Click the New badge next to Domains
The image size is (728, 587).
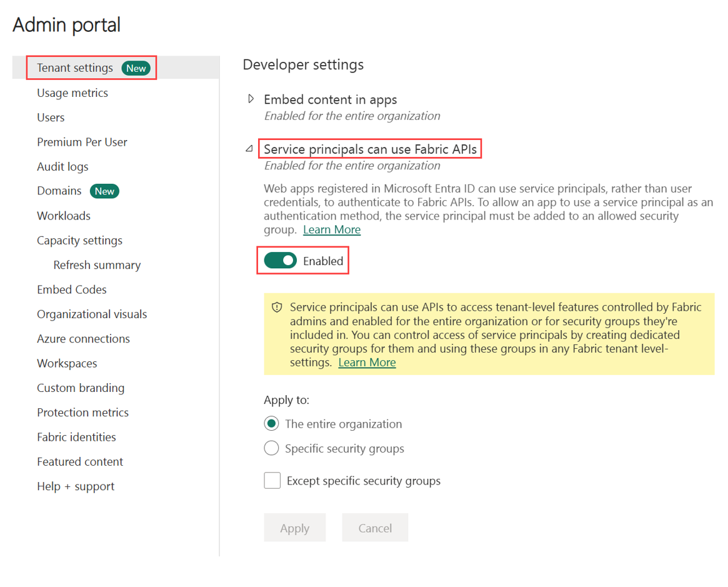coord(104,191)
